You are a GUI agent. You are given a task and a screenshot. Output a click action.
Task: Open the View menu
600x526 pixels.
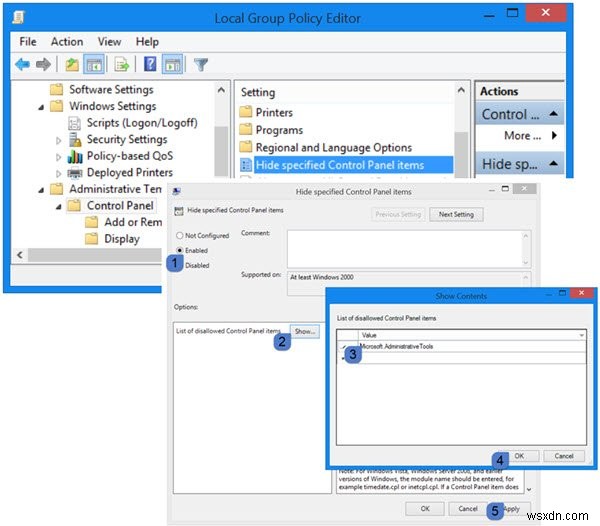(109, 41)
